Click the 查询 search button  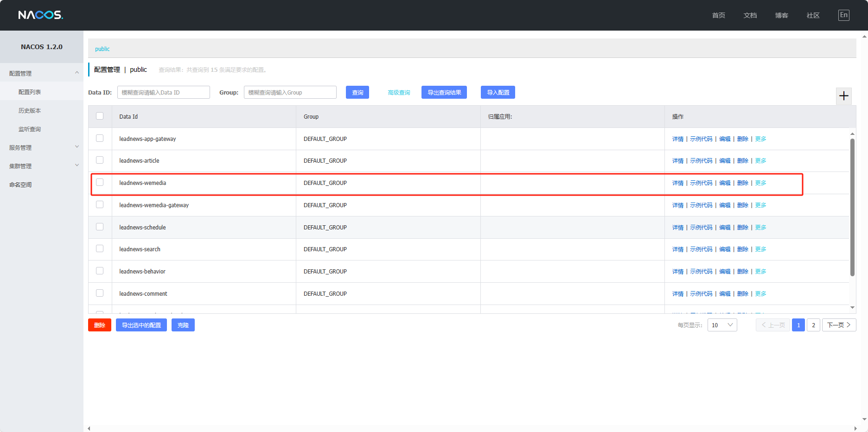tap(357, 92)
